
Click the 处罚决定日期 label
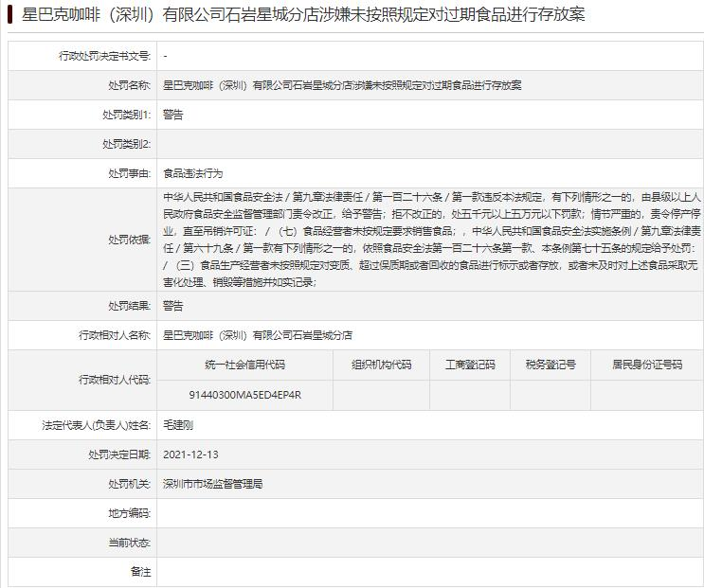tap(119, 454)
